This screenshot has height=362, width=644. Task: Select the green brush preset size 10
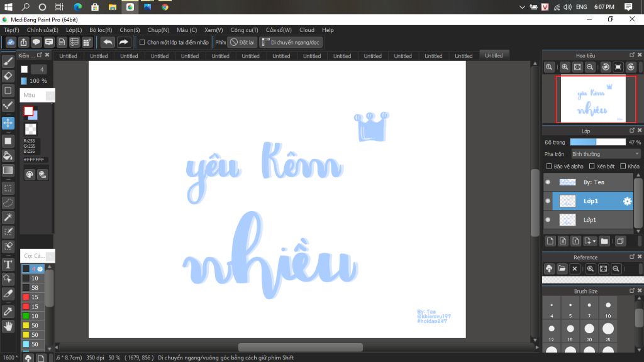tap(33, 316)
